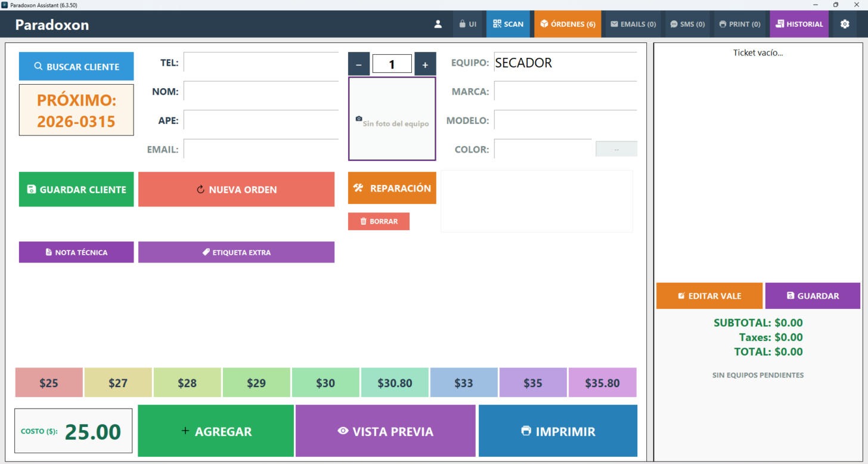This screenshot has height=464, width=868.
Task: Open the SCAN tab
Action: tap(509, 24)
